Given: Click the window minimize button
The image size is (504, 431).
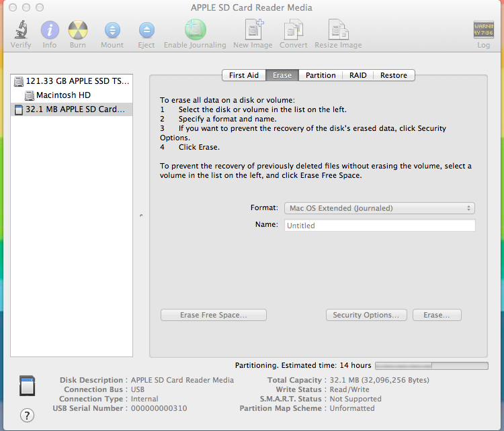Looking at the screenshot, I should [x=26, y=7].
